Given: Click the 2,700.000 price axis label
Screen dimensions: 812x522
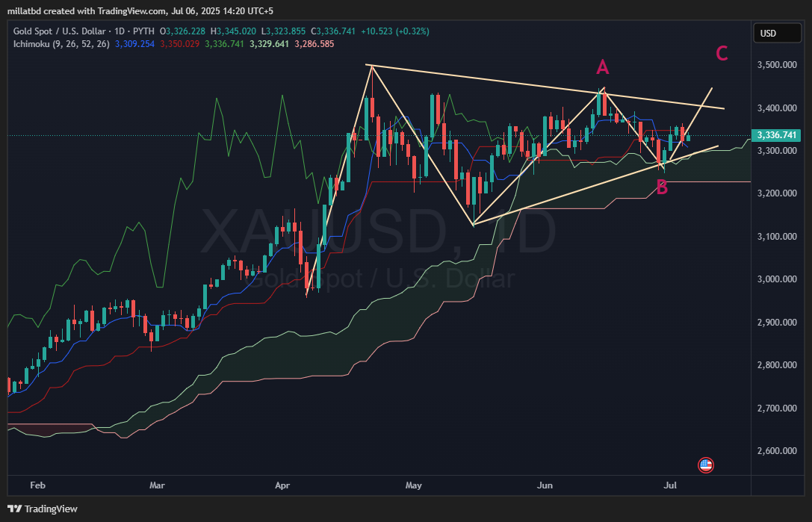Looking at the screenshot, I should pyautogui.click(x=777, y=408).
